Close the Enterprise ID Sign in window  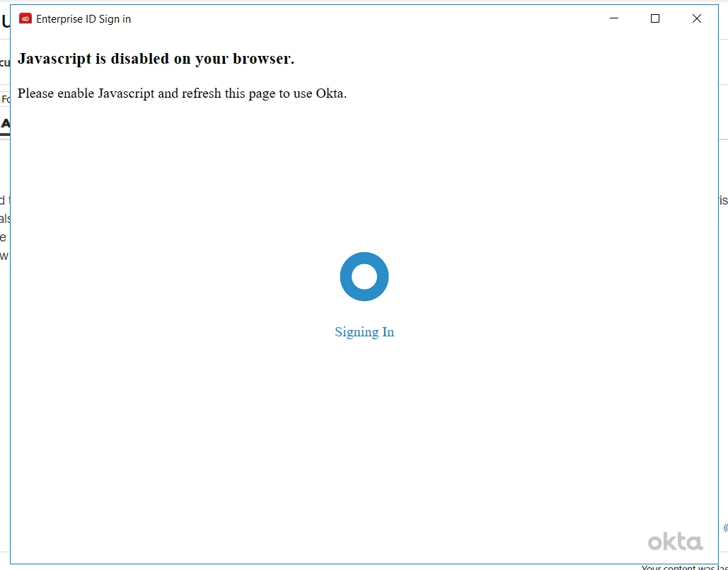[696, 18]
